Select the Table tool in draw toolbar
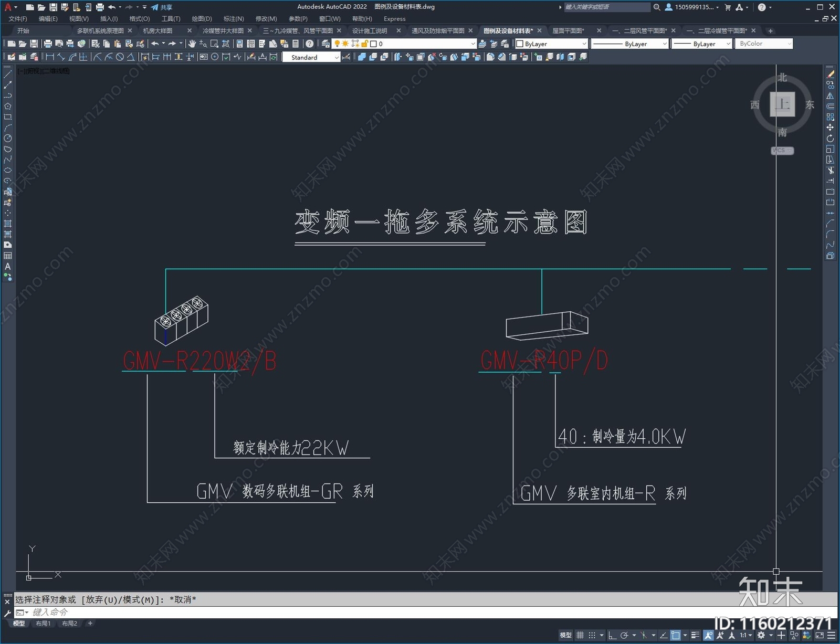The width and height of the screenshot is (840, 644). 8,256
